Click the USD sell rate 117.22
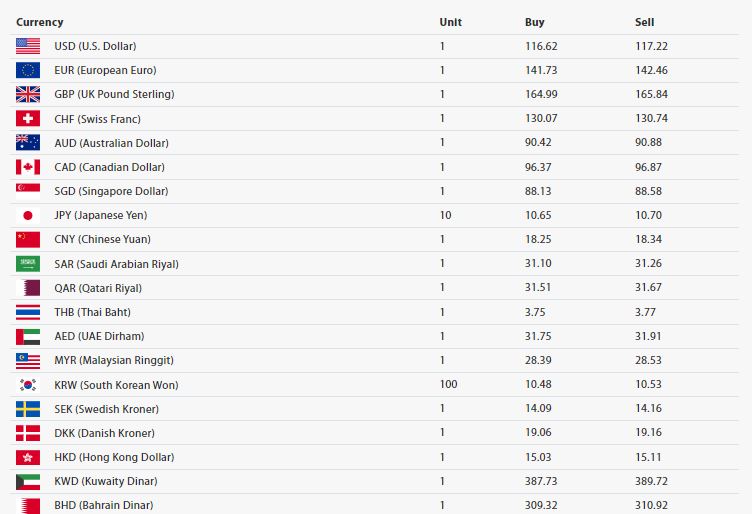The width and height of the screenshot is (752, 514). tap(651, 46)
